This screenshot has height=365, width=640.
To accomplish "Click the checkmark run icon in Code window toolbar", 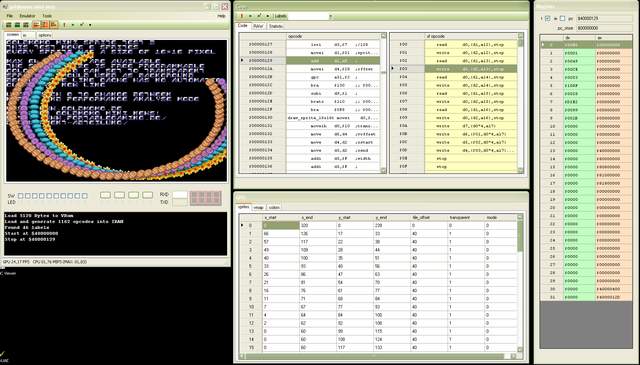I will pos(259,16).
